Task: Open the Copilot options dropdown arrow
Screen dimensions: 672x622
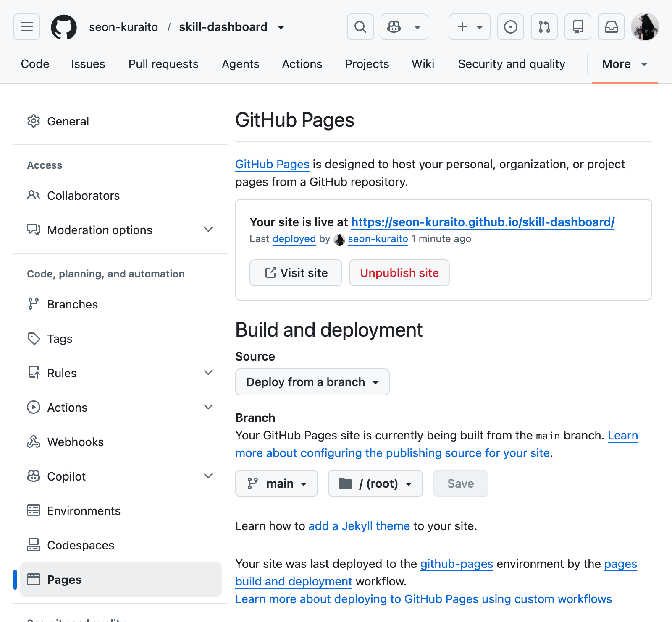Action: coord(417,27)
